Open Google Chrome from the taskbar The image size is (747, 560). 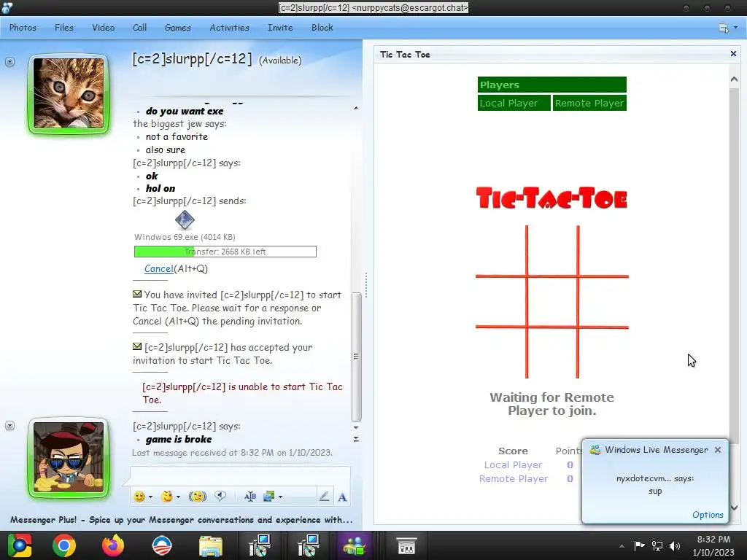[64, 545]
